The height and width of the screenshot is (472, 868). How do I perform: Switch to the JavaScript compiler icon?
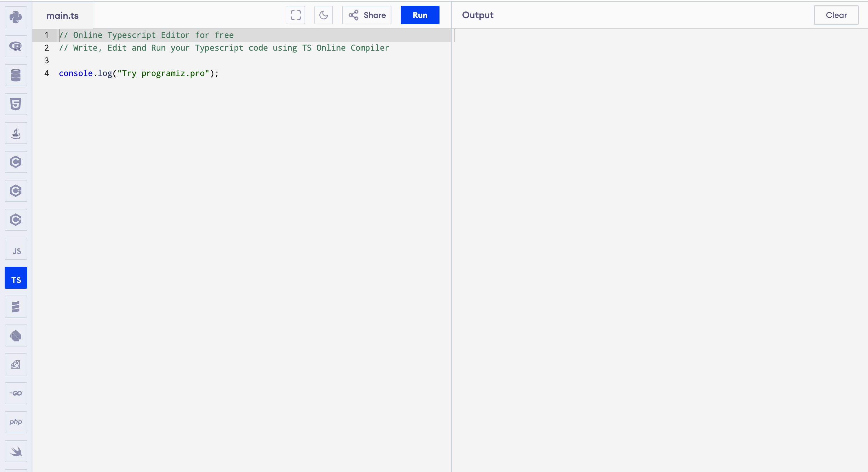(x=16, y=249)
